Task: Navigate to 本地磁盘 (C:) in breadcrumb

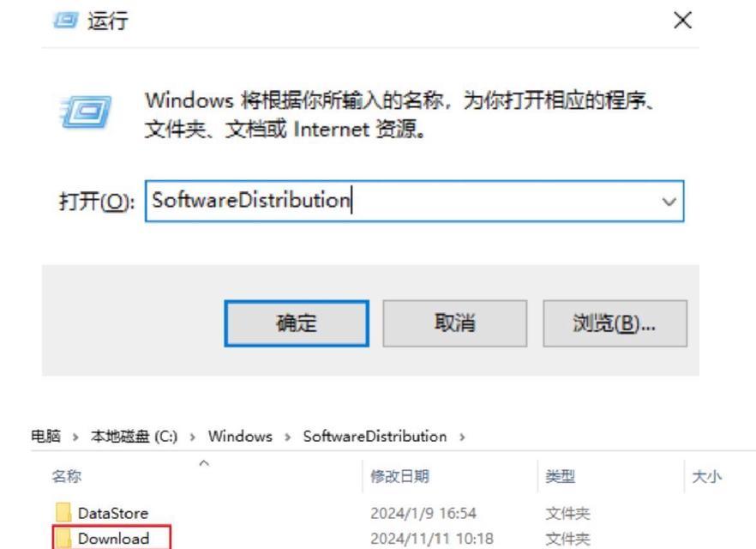Action: (x=134, y=436)
